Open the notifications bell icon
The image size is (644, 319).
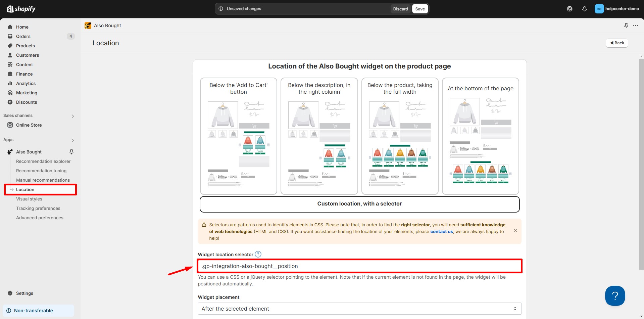[584, 9]
